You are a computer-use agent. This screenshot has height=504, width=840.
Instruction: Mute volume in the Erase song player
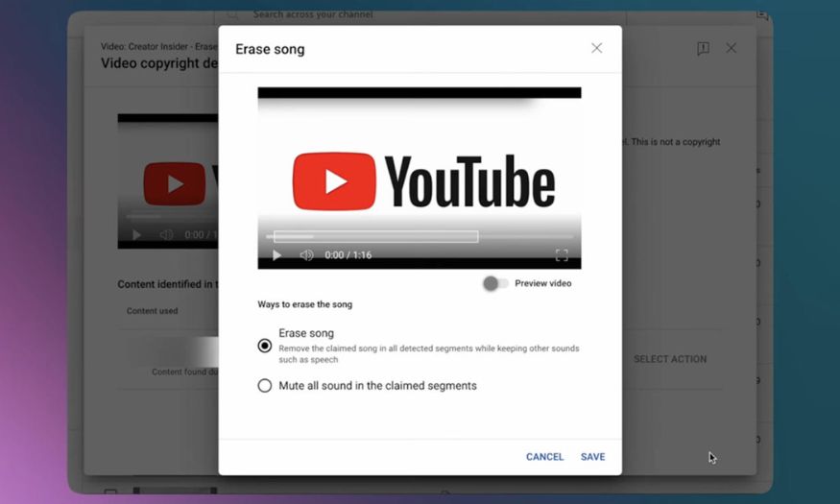click(306, 255)
